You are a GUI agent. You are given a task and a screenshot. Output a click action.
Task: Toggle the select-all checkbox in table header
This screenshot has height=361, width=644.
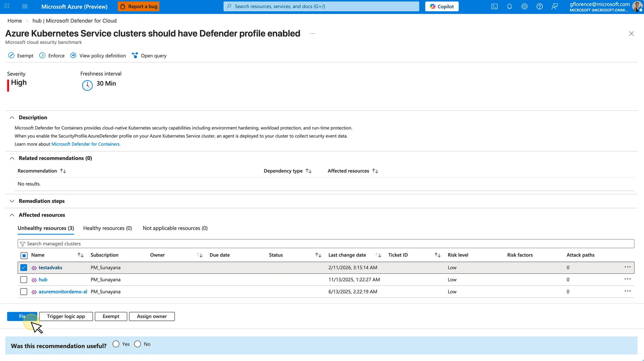(24, 255)
